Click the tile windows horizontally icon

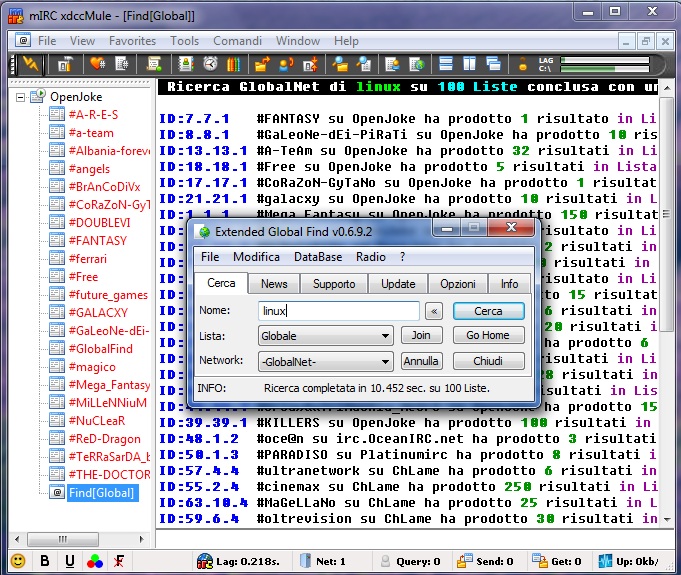pyautogui.click(x=445, y=65)
